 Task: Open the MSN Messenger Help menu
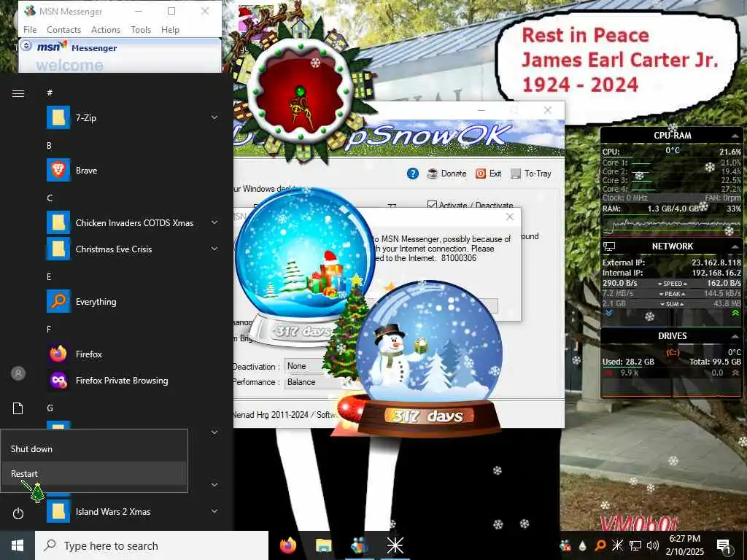170,29
